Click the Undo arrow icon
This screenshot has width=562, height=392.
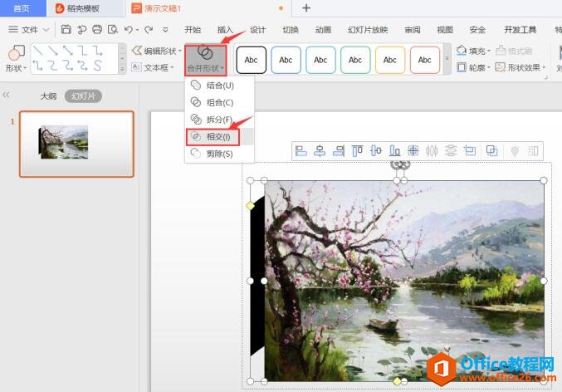coord(129,29)
